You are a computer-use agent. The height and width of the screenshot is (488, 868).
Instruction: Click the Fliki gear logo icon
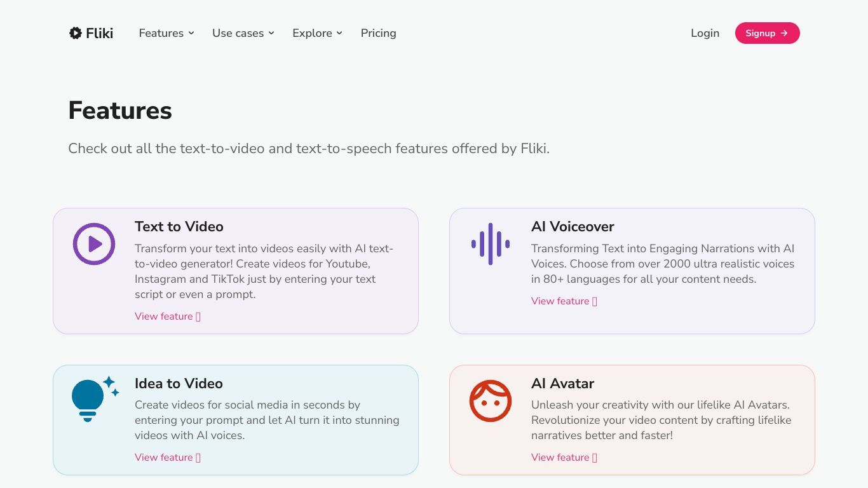point(76,33)
